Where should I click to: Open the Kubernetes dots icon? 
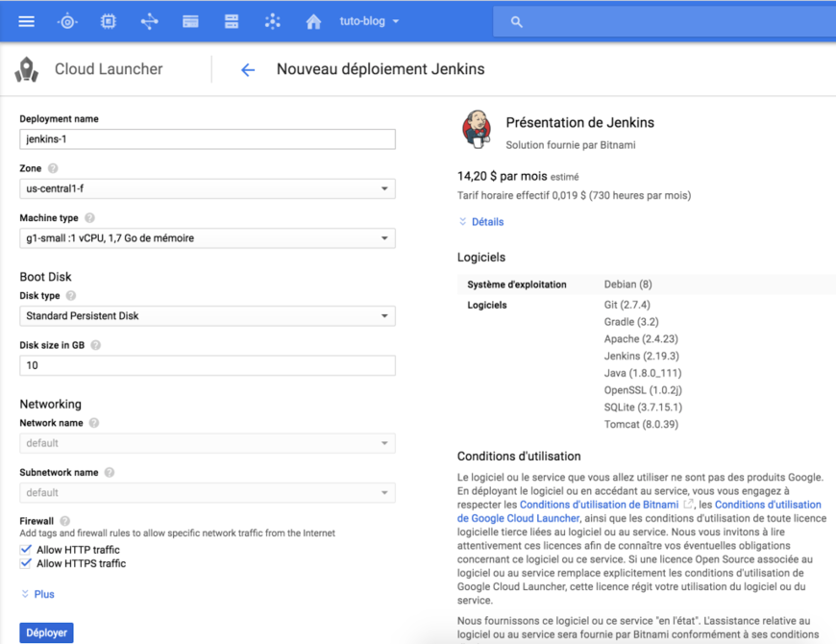coord(272,20)
